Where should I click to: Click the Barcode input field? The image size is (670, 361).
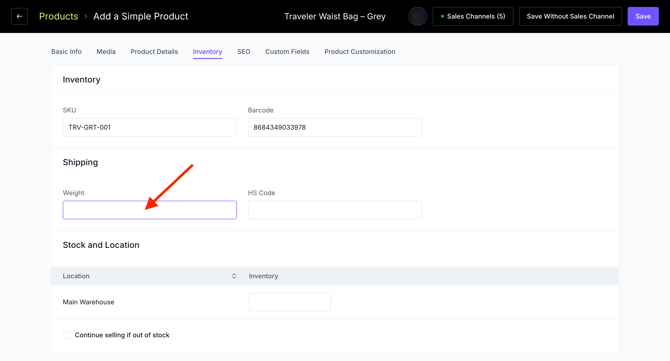(335, 127)
